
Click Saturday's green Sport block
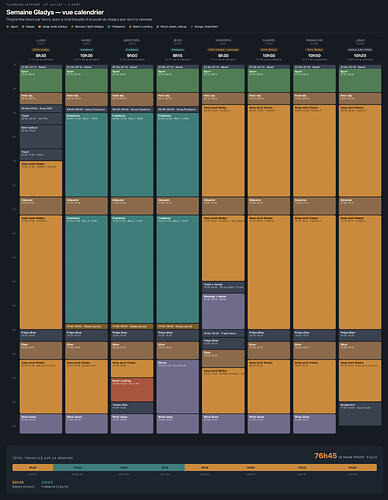[x=269, y=80]
